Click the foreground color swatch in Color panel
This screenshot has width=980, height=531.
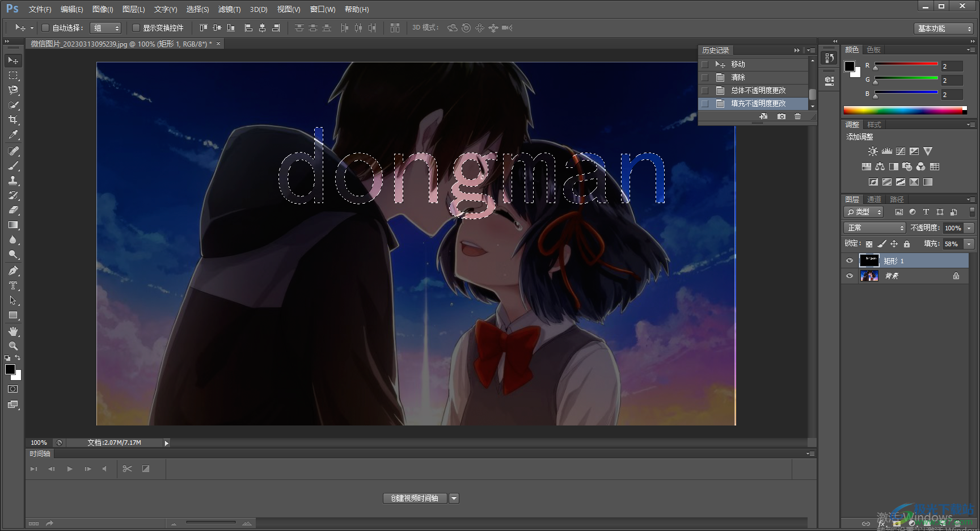tap(850, 66)
